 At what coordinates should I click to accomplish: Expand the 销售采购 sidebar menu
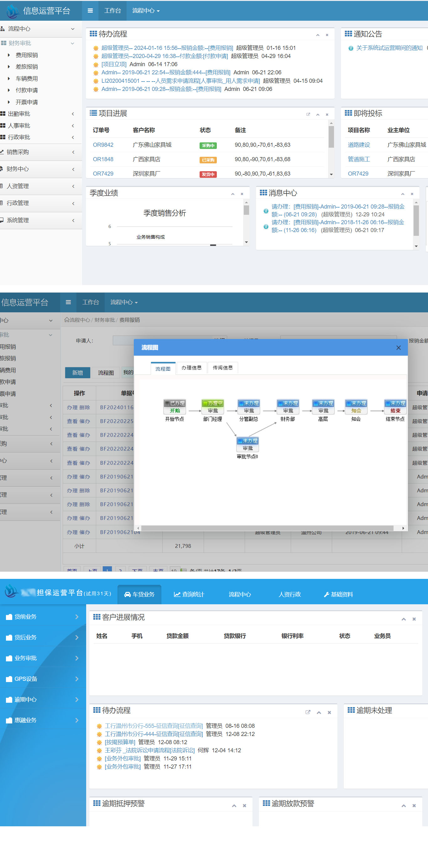point(40,152)
